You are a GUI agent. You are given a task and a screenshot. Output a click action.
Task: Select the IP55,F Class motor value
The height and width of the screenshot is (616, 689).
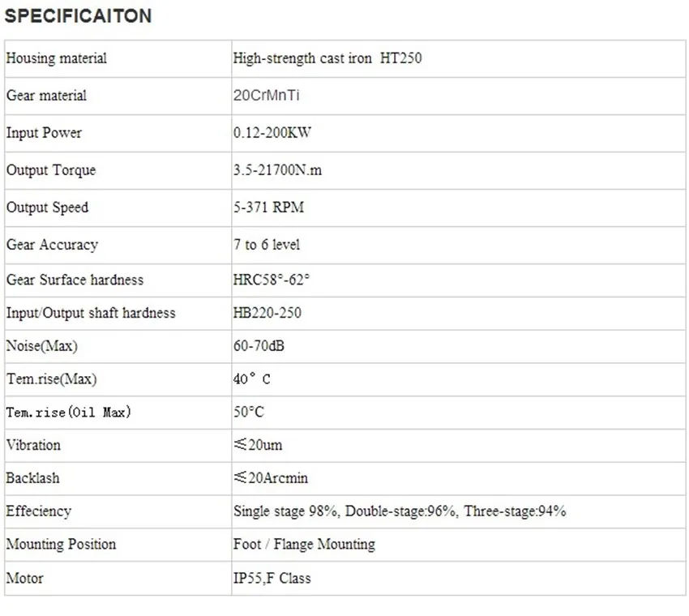272,578
